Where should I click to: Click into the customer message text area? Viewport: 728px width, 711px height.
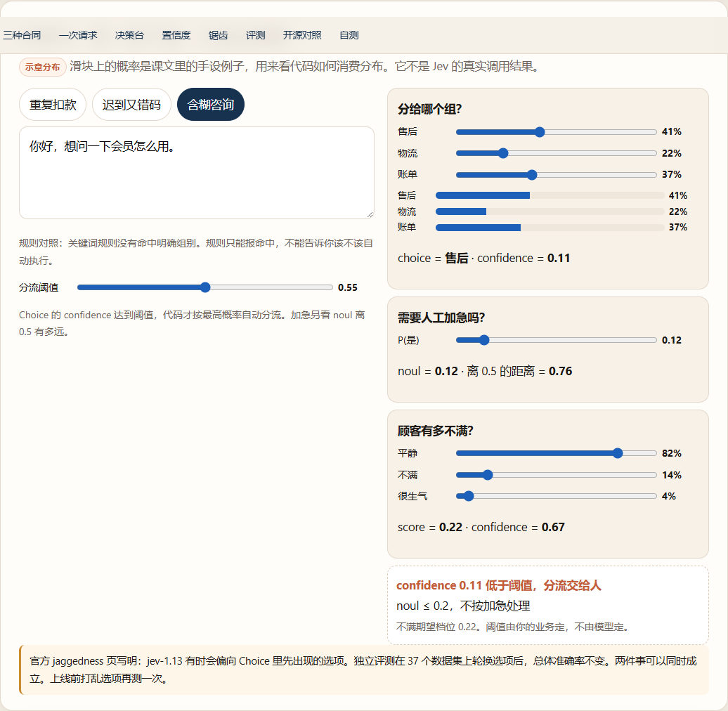[196, 173]
